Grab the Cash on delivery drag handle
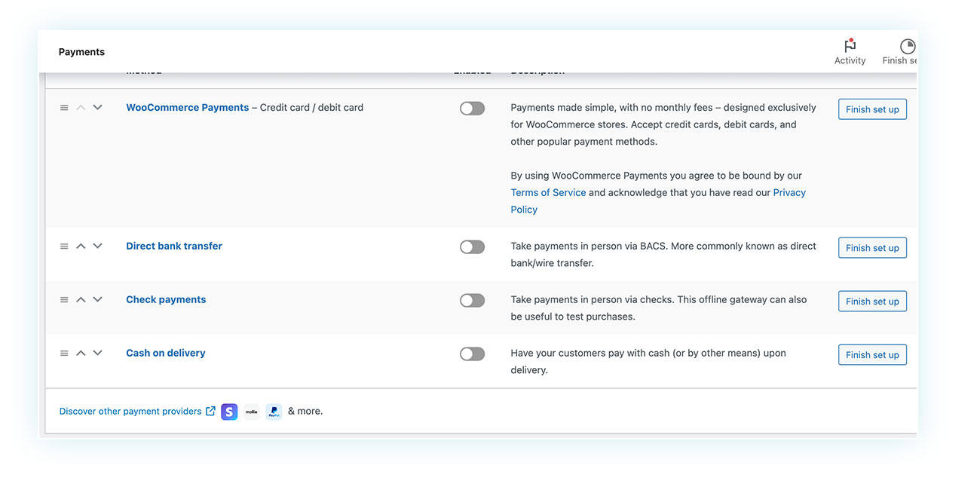 pos(64,354)
